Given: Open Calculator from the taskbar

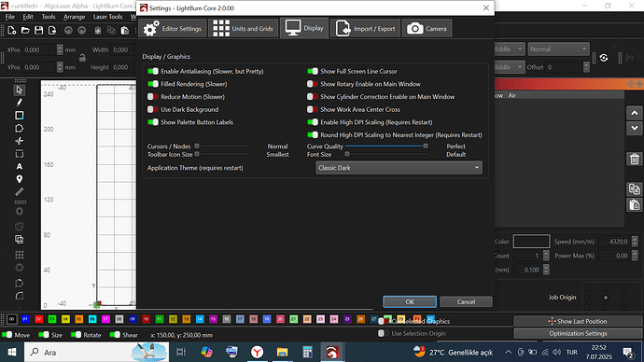Looking at the screenshot, I should tap(307, 352).
